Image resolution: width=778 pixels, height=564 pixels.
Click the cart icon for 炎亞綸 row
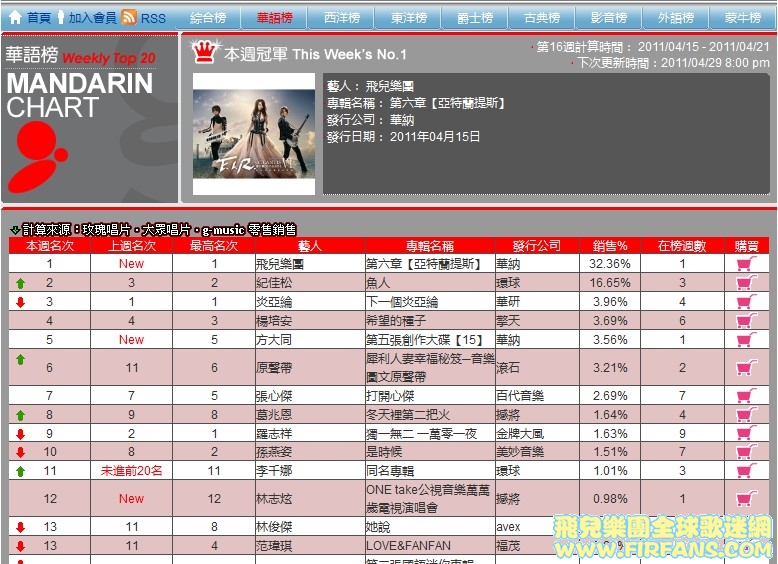click(x=746, y=301)
